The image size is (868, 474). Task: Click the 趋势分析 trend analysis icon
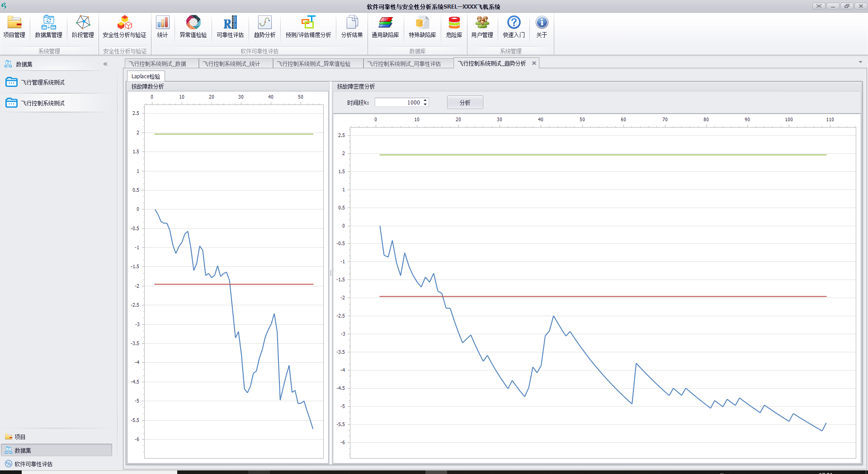point(264,27)
